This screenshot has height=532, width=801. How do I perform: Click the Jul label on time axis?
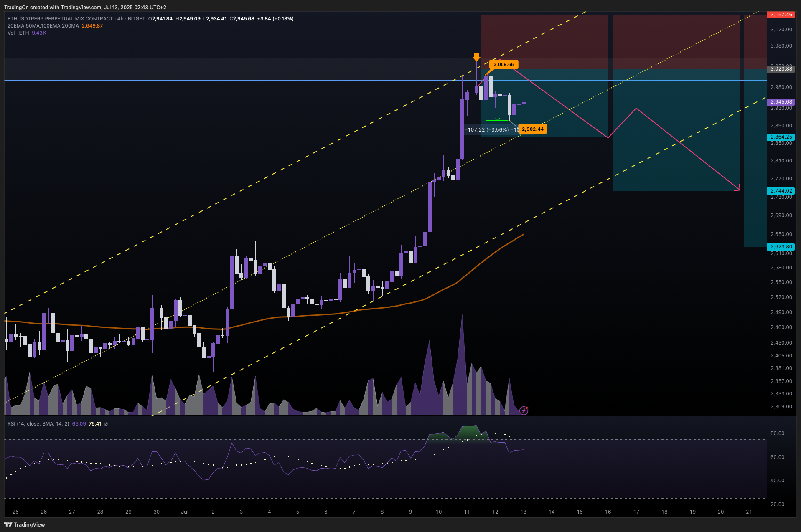coord(185,512)
